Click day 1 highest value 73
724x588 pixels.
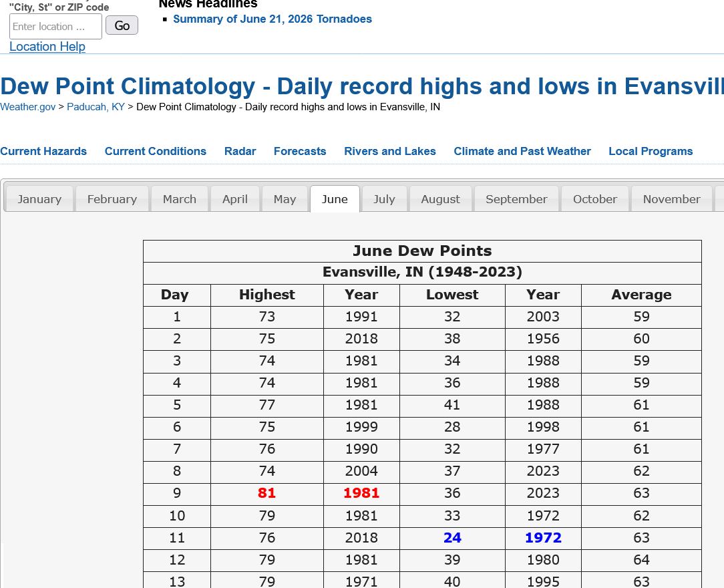(x=267, y=317)
